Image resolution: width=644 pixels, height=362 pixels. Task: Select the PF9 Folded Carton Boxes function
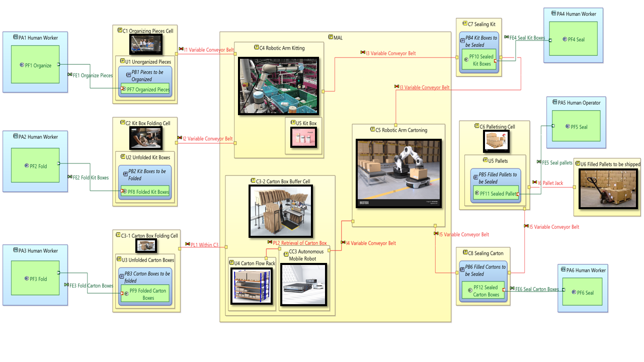tap(145, 294)
